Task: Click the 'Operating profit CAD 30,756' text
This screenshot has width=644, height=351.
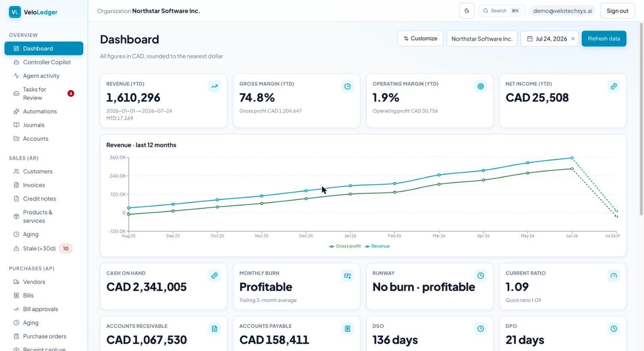Action: [x=406, y=111]
